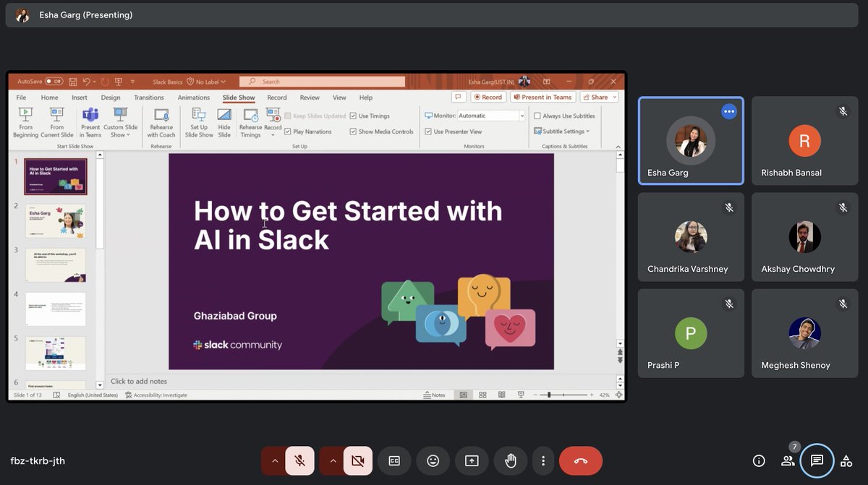Open the PowerPoint comments icon
868x485 pixels.
point(459,97)
